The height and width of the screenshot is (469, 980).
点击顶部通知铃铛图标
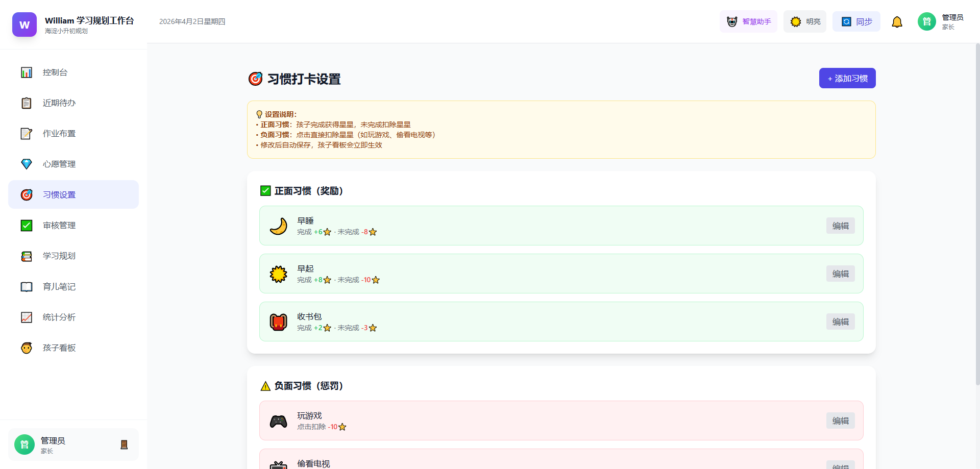coord(897,21)
